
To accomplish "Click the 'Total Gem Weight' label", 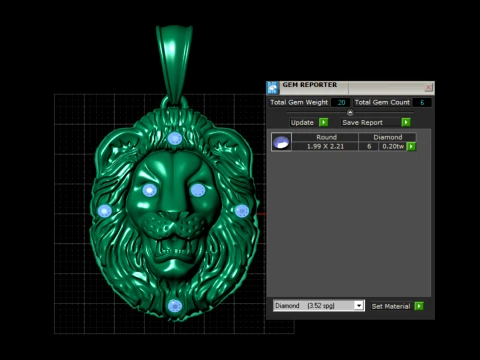I will tap(299, 102).
